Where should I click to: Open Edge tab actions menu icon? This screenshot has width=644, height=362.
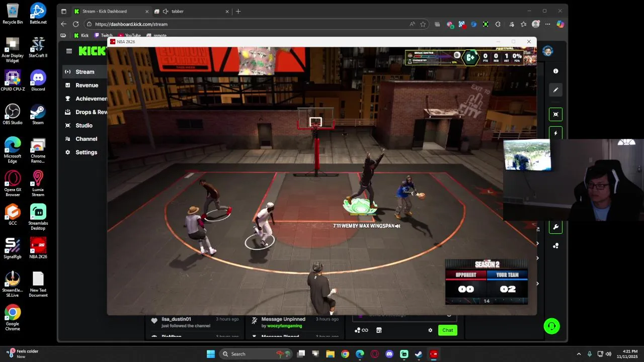[63, 11]
